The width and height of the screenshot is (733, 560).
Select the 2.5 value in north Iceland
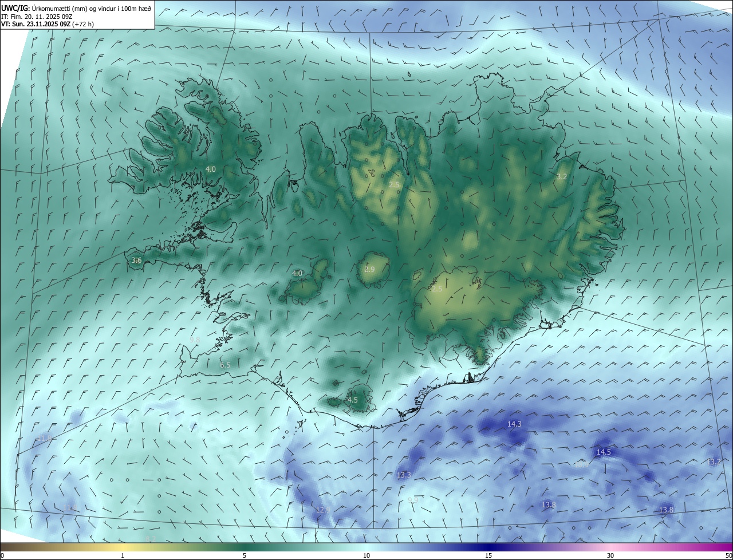(394, 184)
